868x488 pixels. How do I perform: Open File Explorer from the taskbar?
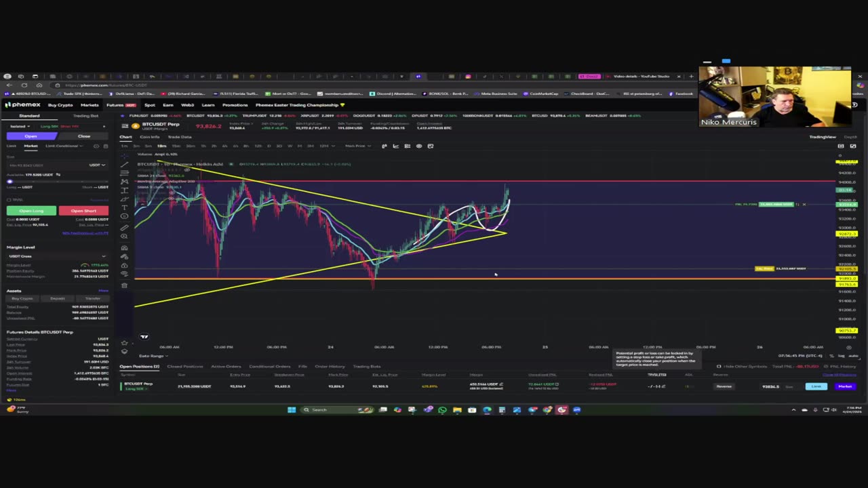point(457,409)
